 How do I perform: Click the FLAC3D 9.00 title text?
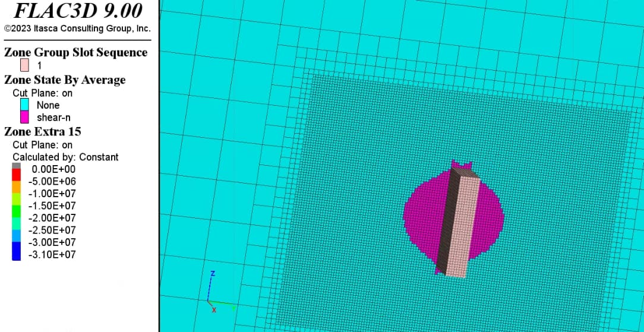pos(78,10)
